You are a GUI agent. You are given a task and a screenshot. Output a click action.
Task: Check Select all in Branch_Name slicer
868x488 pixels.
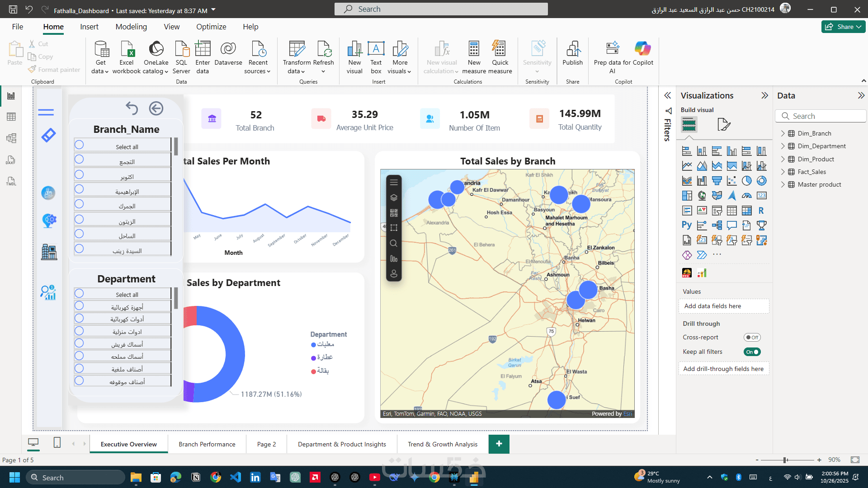click(79, 145)
